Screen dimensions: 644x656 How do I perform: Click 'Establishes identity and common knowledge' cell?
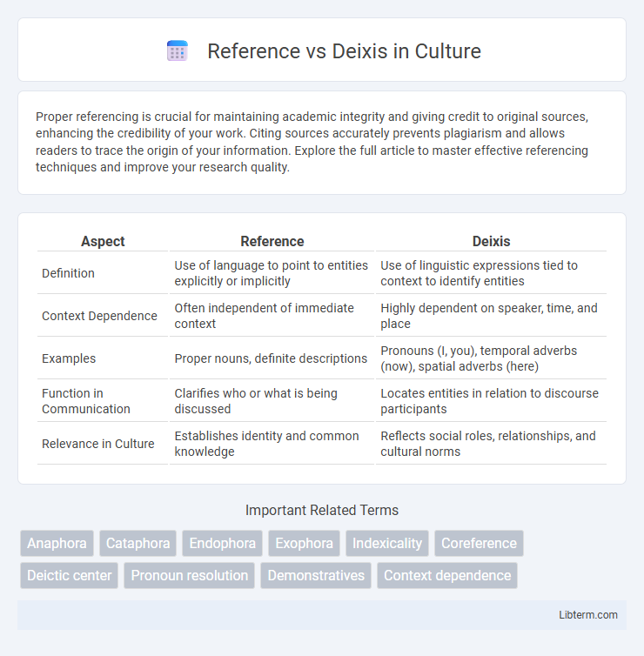pos(272,444)
